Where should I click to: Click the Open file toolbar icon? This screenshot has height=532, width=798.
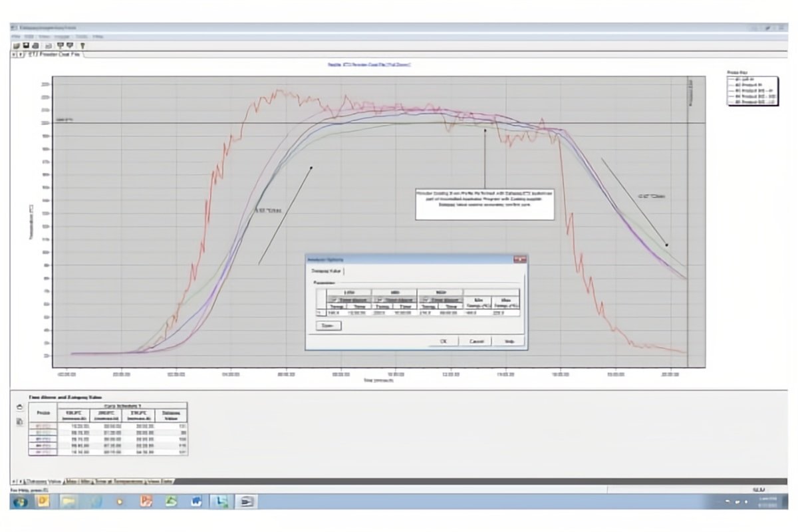(16, 45)
